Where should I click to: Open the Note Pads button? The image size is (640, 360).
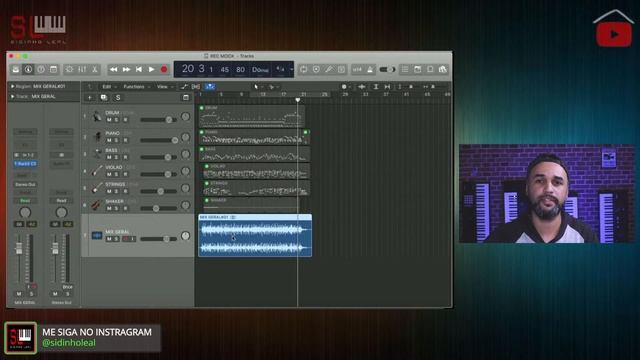[418, 69]
